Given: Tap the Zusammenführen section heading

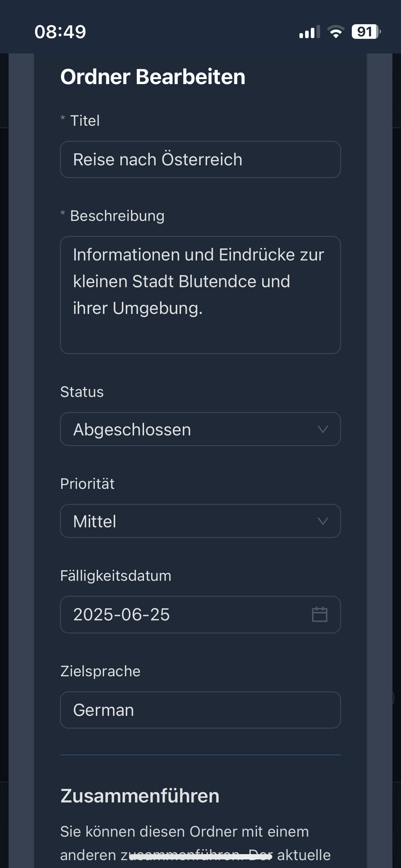Looking at the screenshot, I should click(140, 796).
